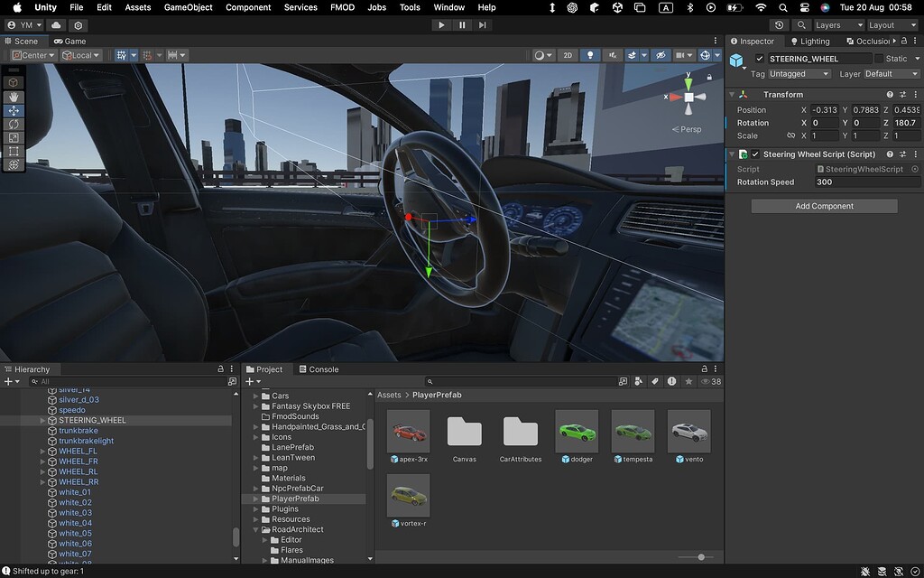Toggle scene audio mute icon

pyautogui.click(x=612, y=55)
